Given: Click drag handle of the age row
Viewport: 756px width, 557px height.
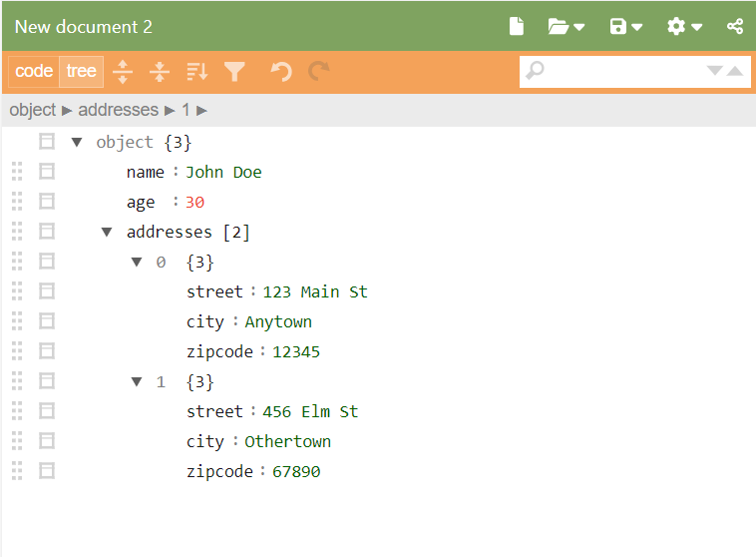Looking at the screenshot, I should click(x=17, y=202).
